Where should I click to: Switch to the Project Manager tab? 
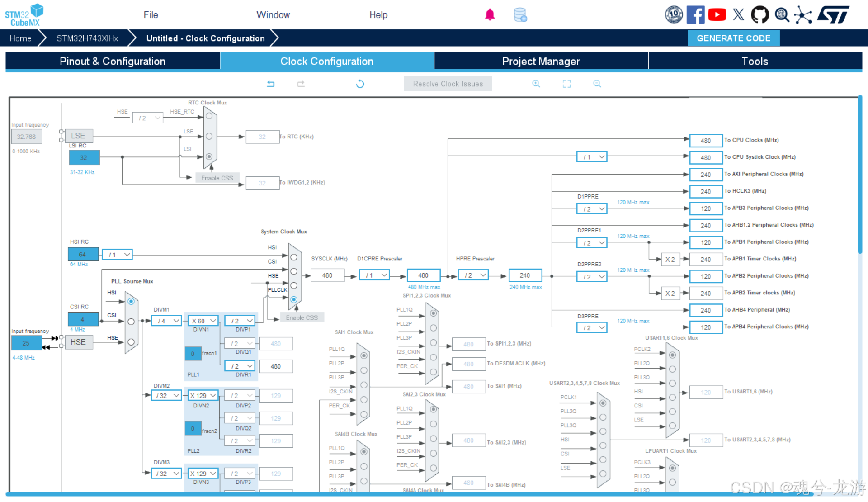tap(541, 61)
